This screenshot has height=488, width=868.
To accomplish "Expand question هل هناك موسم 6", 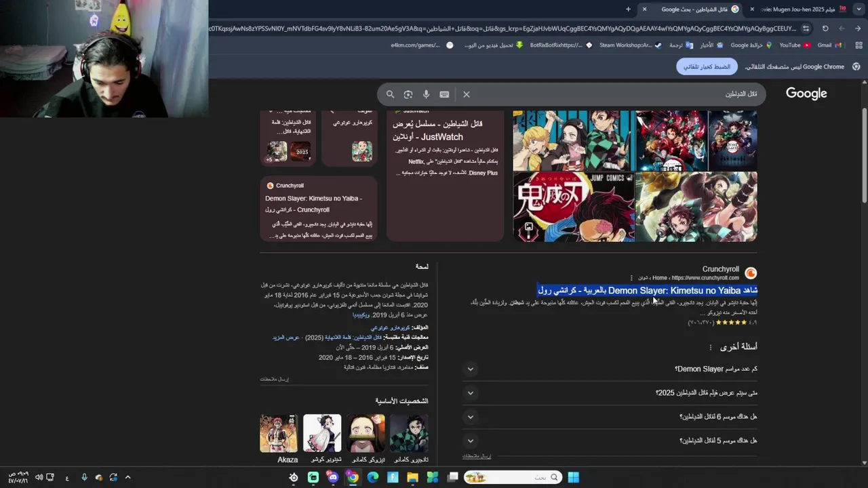I will 610,417.
